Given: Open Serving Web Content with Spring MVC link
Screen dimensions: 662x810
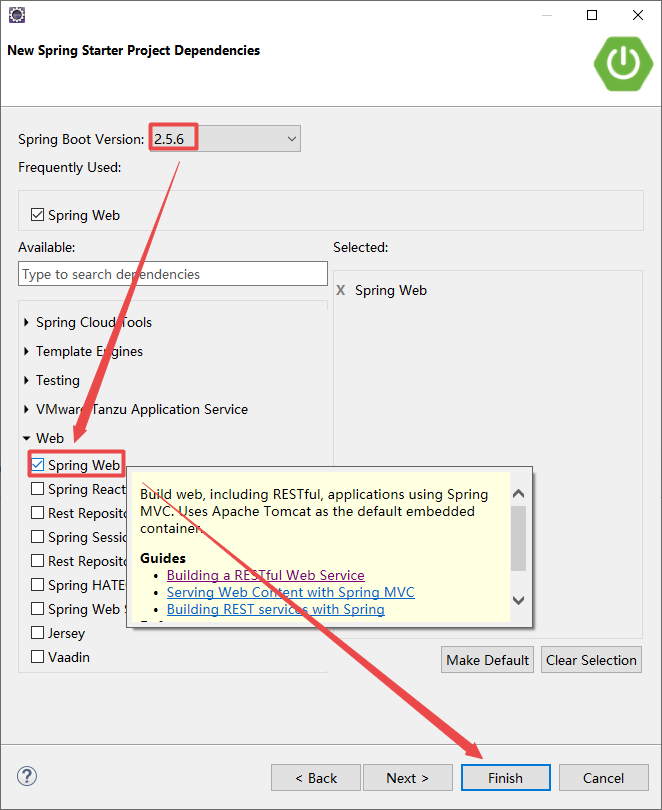Looking at the screenshot, I should point(290,592).
